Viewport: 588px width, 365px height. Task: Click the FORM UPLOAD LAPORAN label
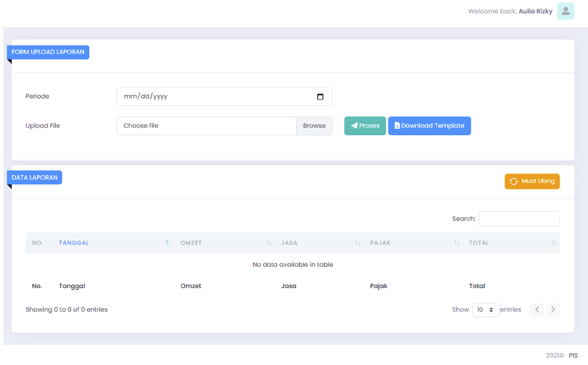(x=48, y=52)
